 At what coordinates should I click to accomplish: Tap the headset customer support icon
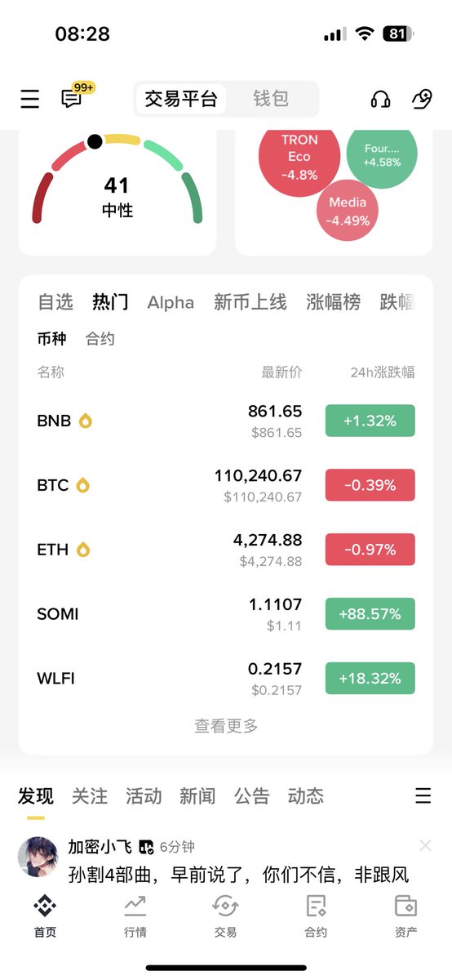[x=380, y=100]
